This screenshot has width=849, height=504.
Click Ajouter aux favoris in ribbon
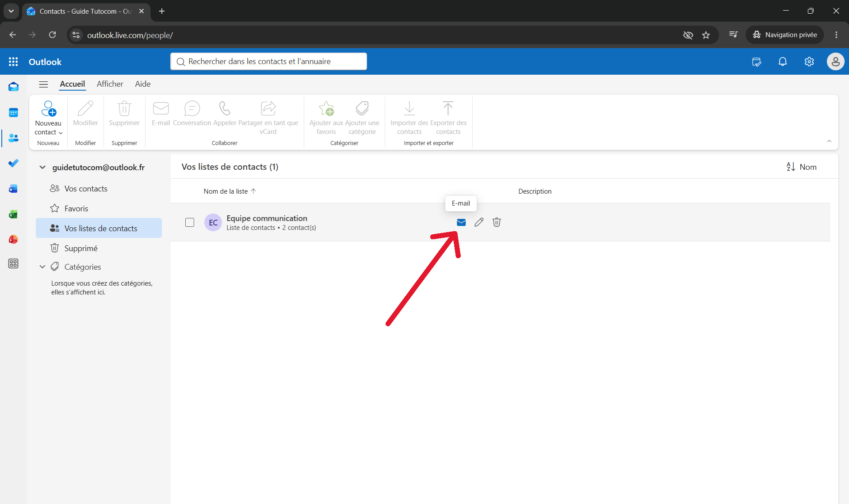click(326, 118)
